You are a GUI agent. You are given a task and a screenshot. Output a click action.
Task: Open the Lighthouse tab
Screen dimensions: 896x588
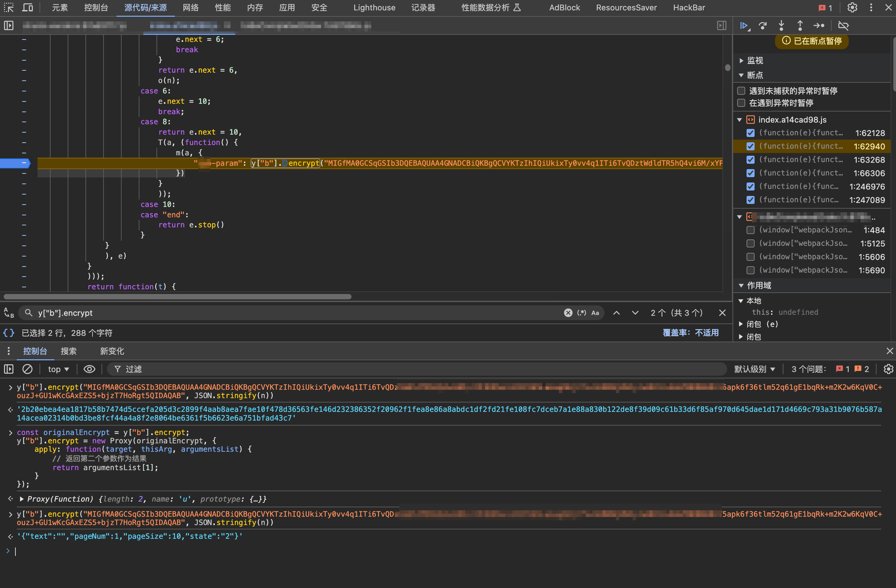[374, 7]
